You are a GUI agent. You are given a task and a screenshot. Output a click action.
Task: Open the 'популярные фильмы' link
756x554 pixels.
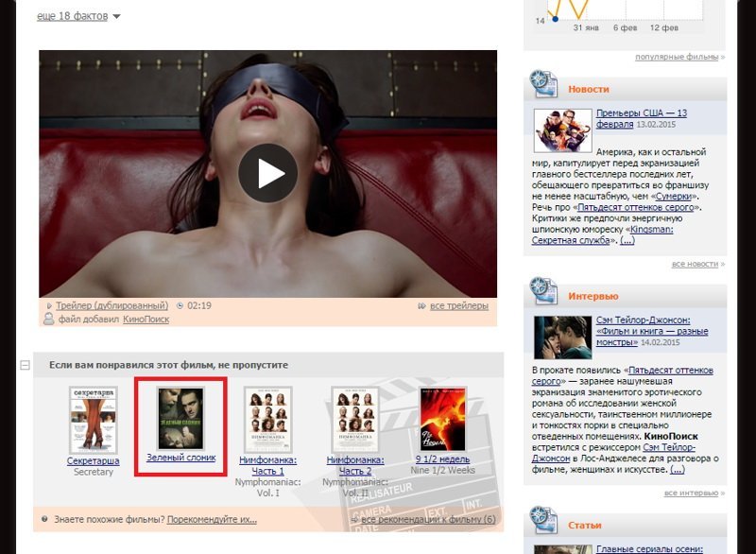(x=677, y=57)
